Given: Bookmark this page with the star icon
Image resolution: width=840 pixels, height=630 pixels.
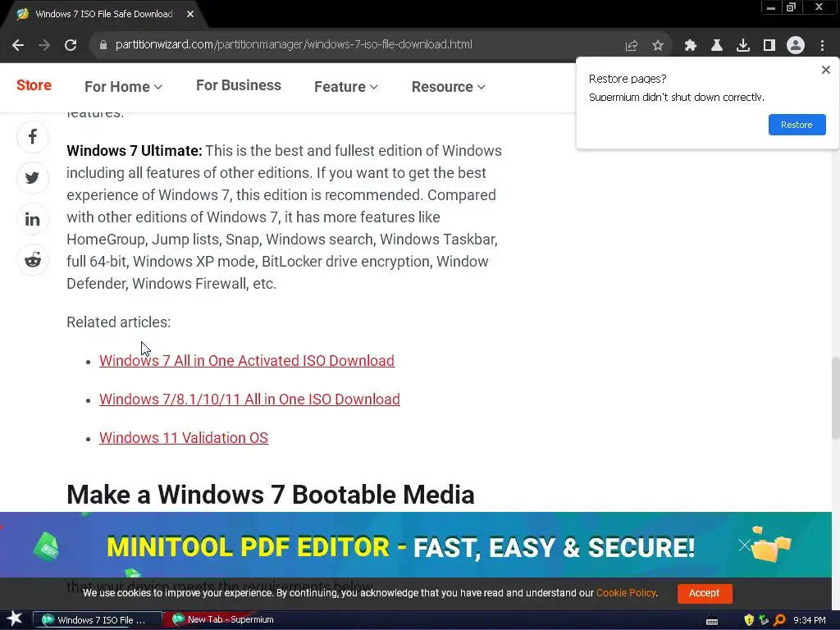Looking at the screenshot, I should (658, 45).
